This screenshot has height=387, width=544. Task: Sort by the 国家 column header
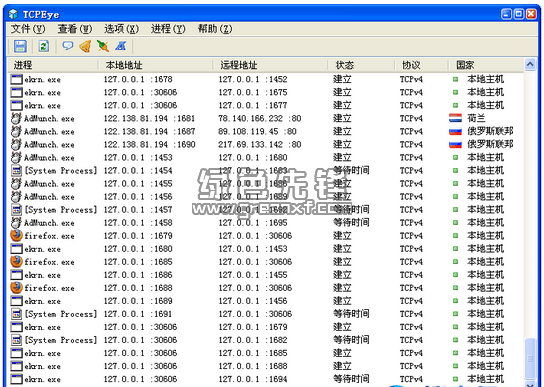coord(486,65)
